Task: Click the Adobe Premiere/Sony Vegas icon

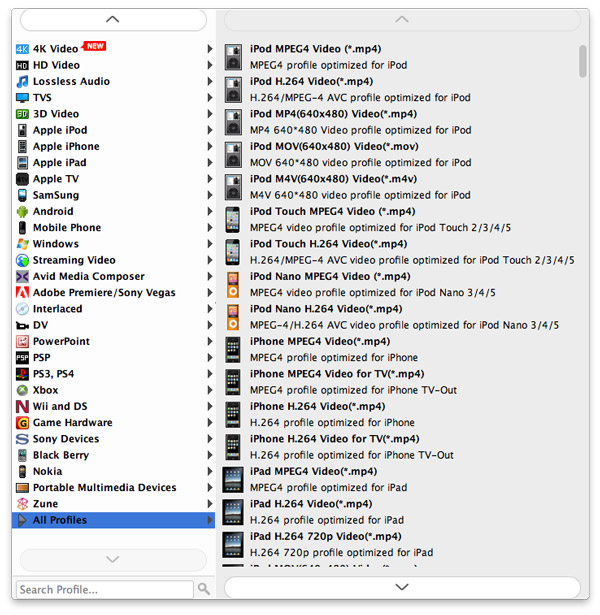Action: [x=22, y=293]
